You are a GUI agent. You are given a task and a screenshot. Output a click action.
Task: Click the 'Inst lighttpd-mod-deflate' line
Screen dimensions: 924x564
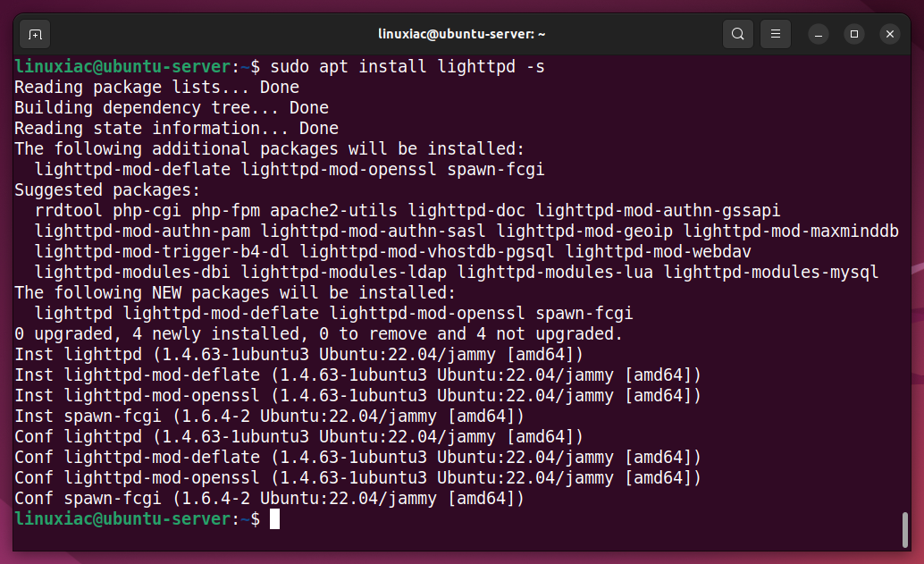pyautogui.click(x=357, y=375)
